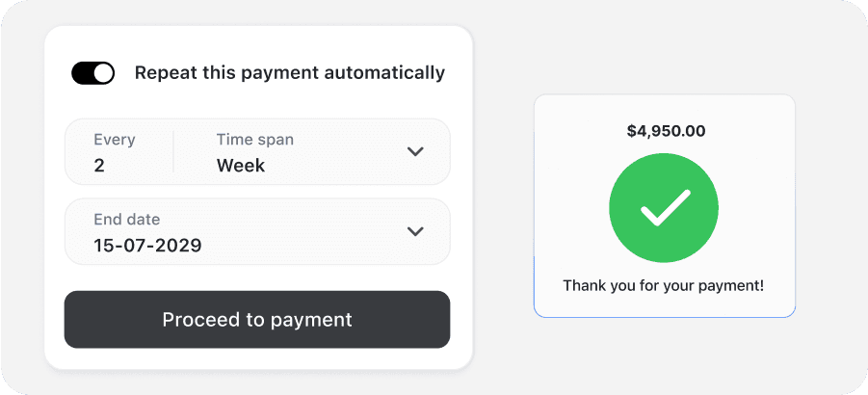Select the value 2 in Every field
This screenshot has width=868, height=395.
pos(99,166)
